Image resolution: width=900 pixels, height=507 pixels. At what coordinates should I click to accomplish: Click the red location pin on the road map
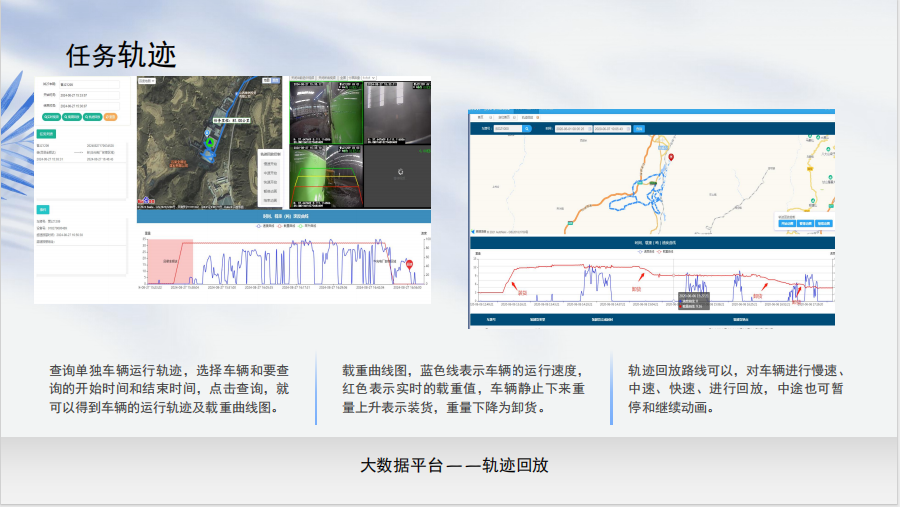(672, 157)
